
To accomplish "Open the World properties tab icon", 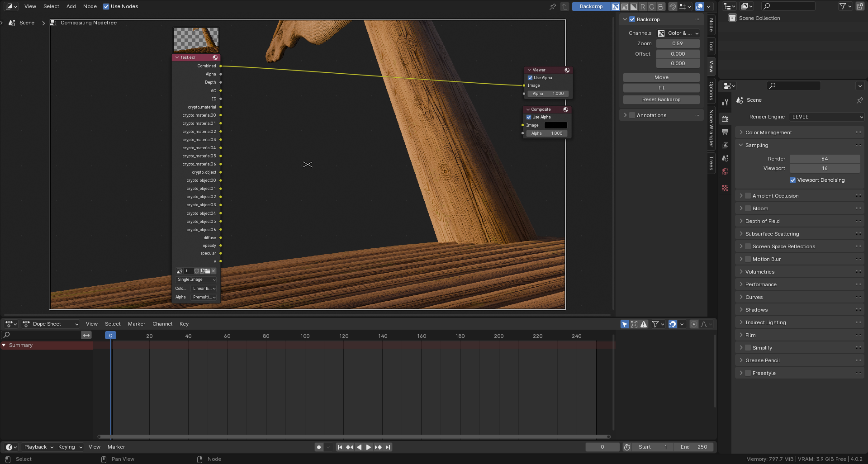I will 725,171.
